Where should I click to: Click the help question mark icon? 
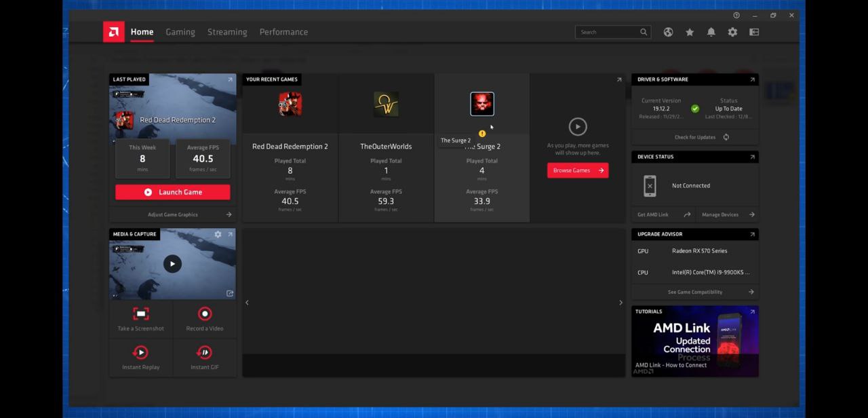coord(736,16)
